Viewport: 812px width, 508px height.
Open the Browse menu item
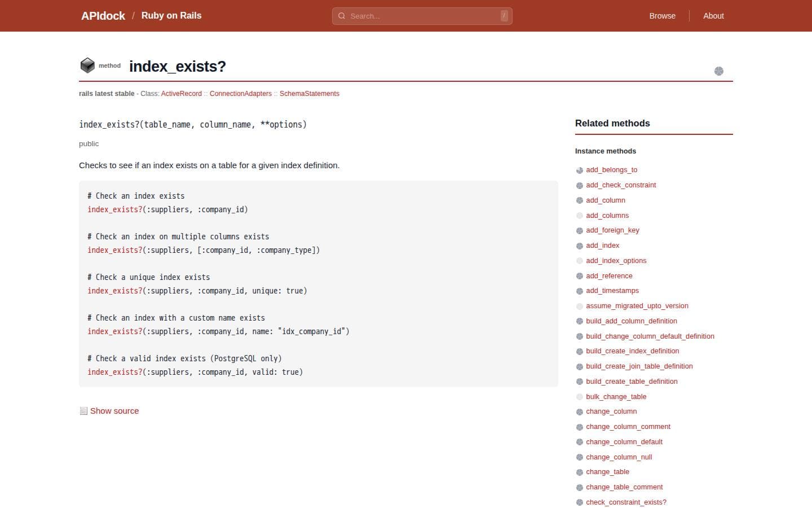click(662, 16)
